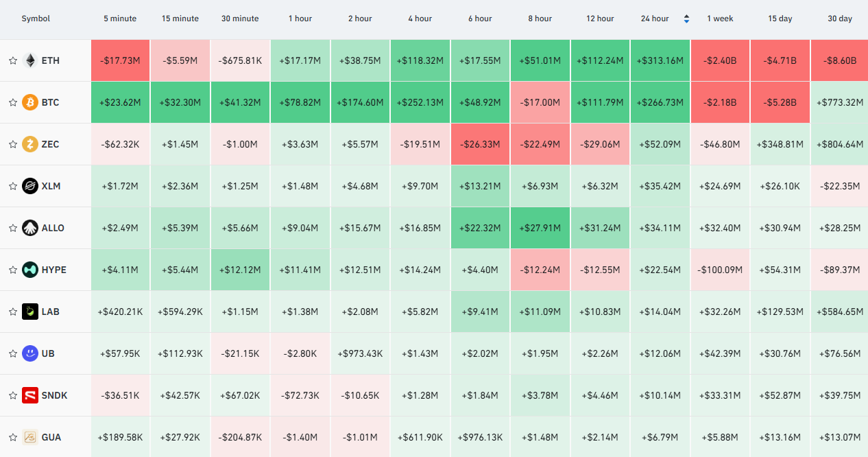Open the GUA symbol link
This screenshot has height=457, width=868.
click(51, 437)
